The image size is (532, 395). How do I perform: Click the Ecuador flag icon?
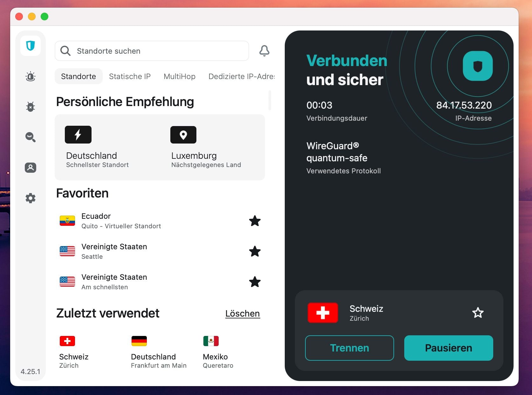point(67,221)
